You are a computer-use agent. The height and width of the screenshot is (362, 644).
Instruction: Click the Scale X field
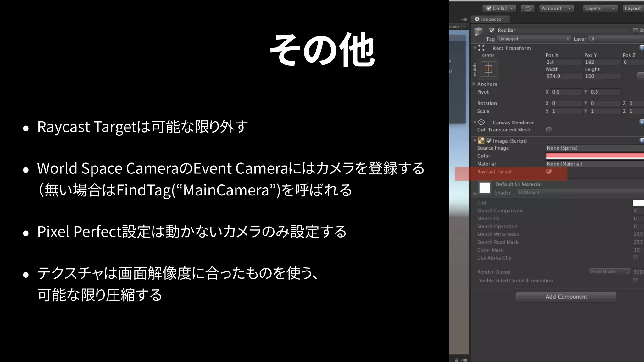point(567,111)
